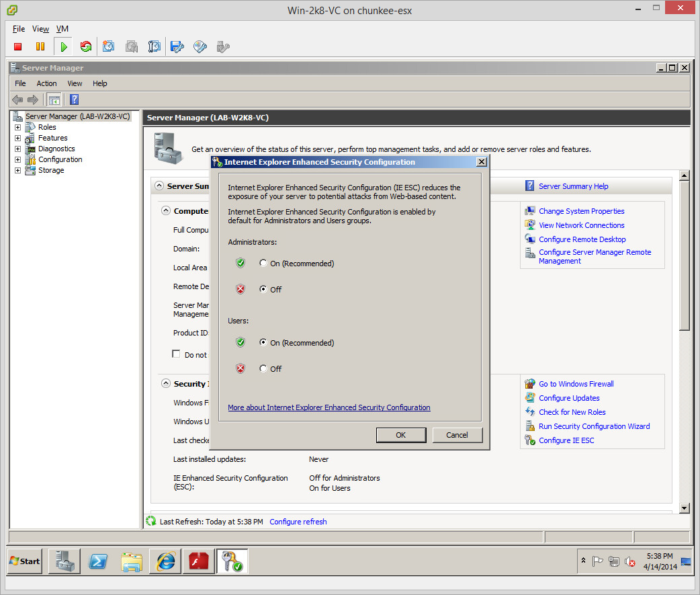Click the green Power On play icon

(63, 46)
